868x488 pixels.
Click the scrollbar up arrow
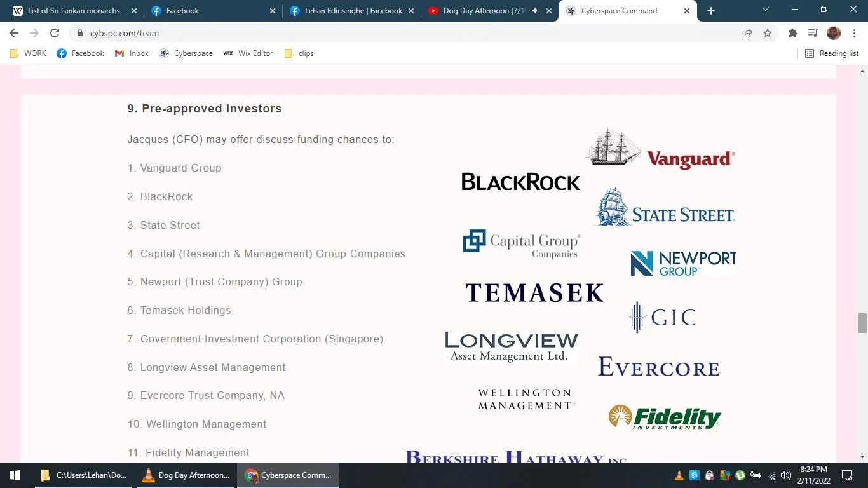pyautogui.click(x=862, y=70)
